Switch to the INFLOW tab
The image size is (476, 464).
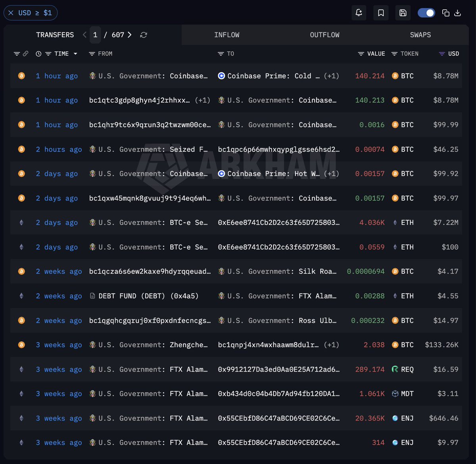pos(226,35)
